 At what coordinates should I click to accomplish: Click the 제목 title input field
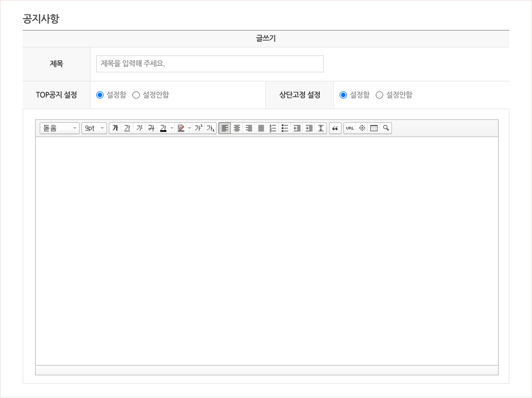[209, 64]
